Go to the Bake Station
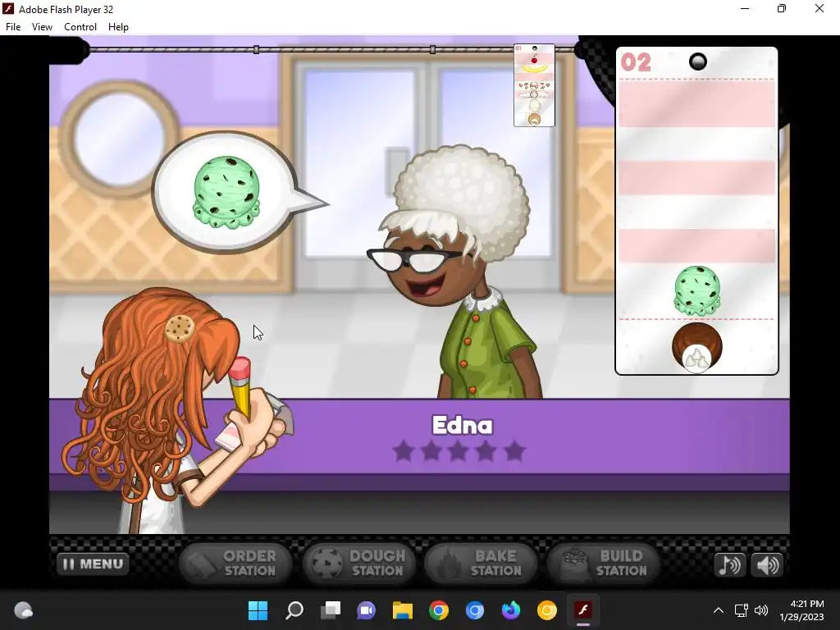This screenshot has width=840, height=630. click(x=481, y=564)
